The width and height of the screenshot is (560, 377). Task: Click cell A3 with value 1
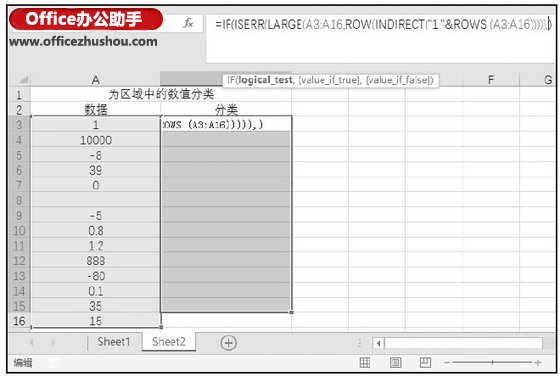(x=95, y=125)
